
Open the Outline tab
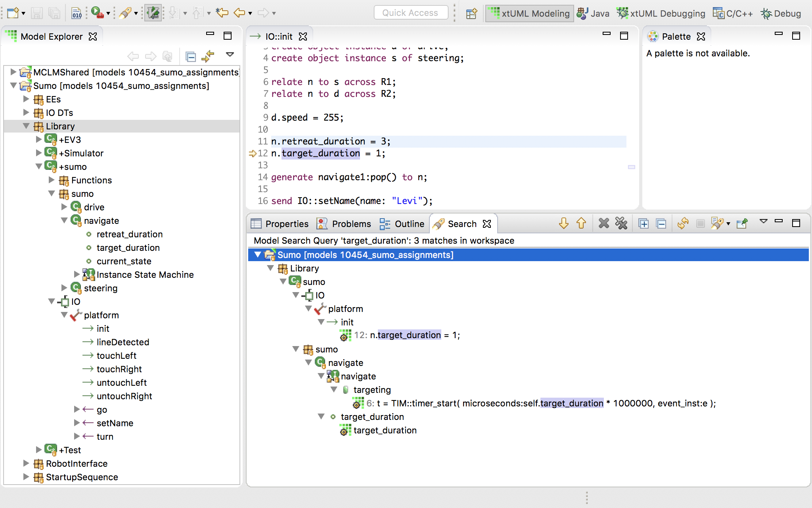click(402, 224)
